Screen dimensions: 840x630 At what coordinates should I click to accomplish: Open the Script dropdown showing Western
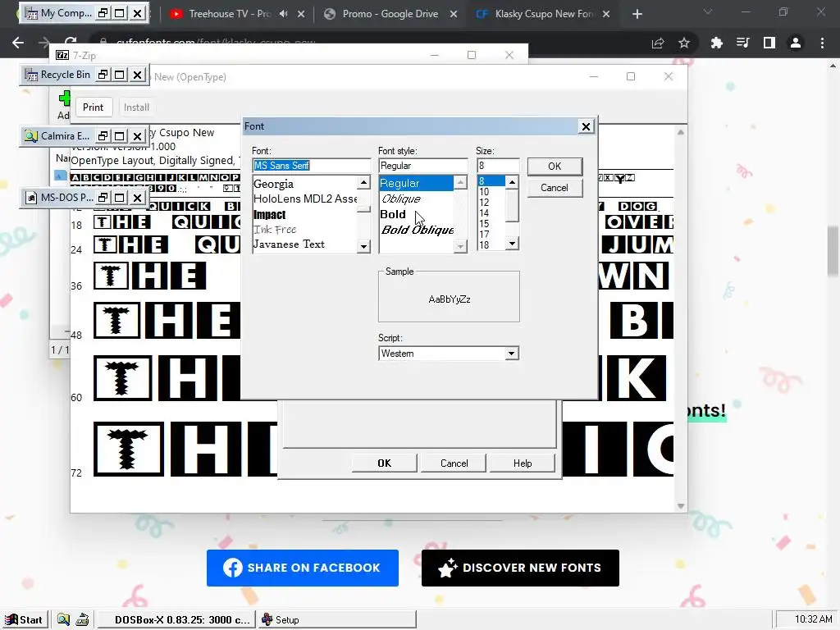click(511, 354)
